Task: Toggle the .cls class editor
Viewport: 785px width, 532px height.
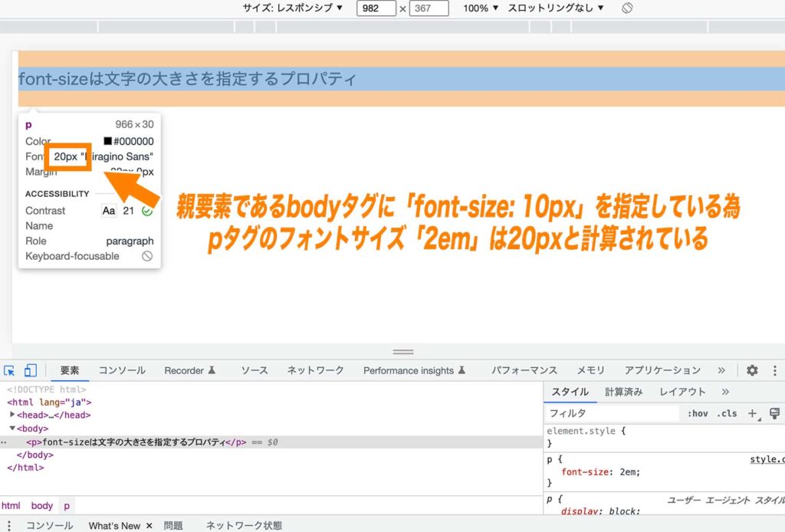Action: 726,413
